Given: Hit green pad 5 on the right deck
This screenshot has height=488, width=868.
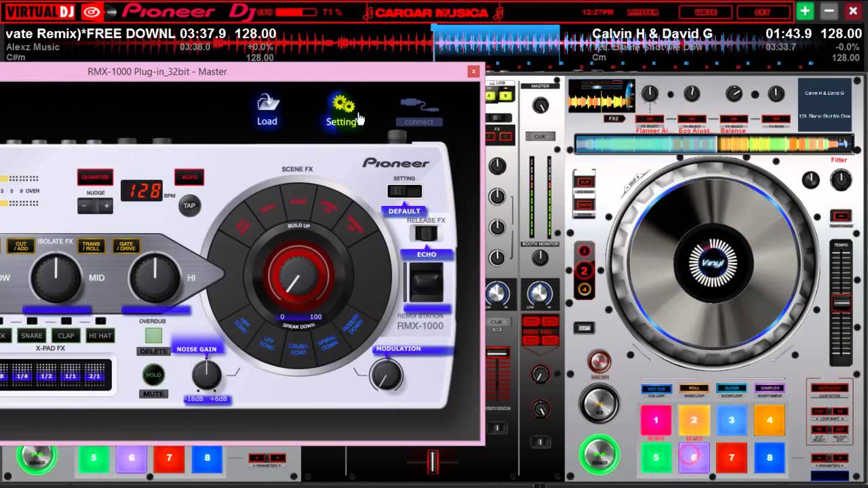Looking at the screenshot, I should point(656,457).
